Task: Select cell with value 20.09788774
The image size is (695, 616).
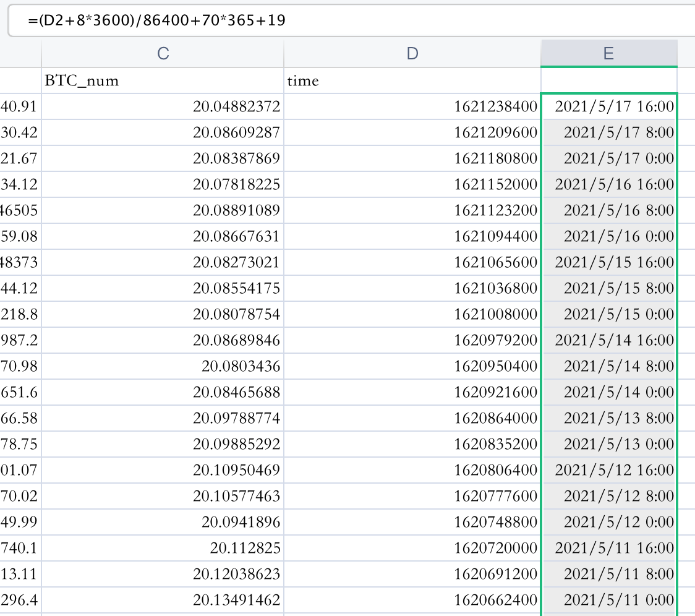Action: coord(163,418)
